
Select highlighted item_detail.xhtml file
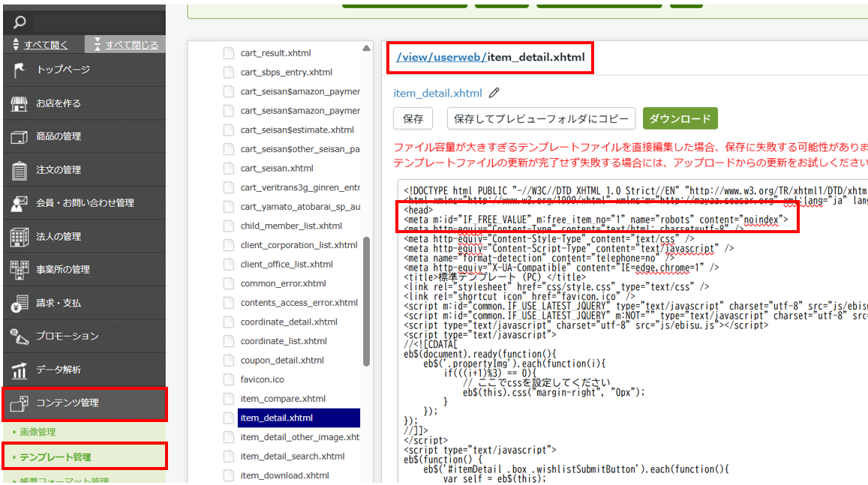[299, 418]
